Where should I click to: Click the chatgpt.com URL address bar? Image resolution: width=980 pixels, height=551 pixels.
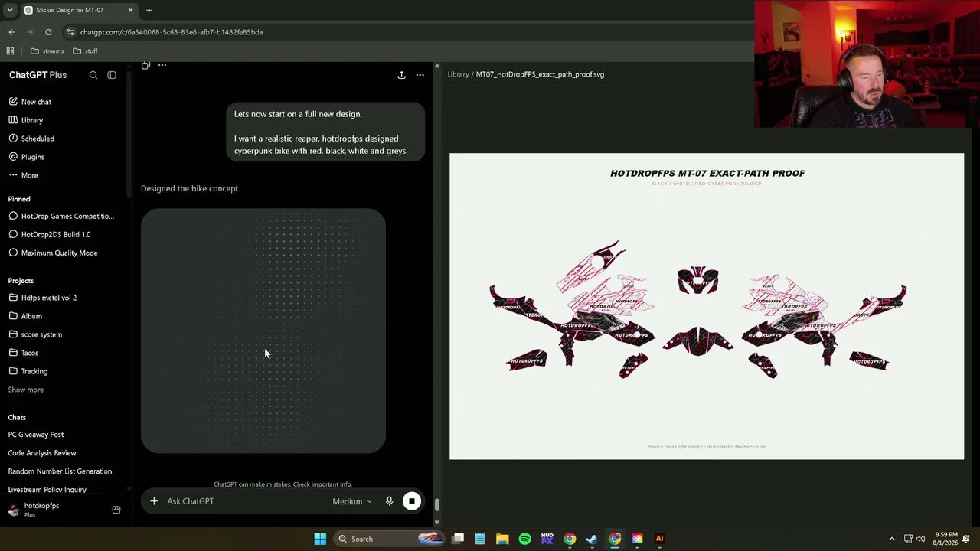tap(171, 32)
